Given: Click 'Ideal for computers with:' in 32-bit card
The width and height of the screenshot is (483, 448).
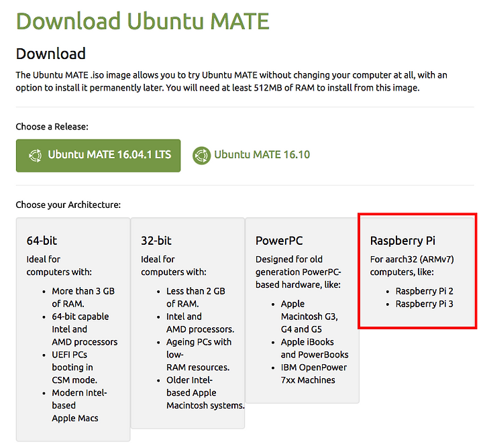Looking at the screenshot, I should 174,266.
